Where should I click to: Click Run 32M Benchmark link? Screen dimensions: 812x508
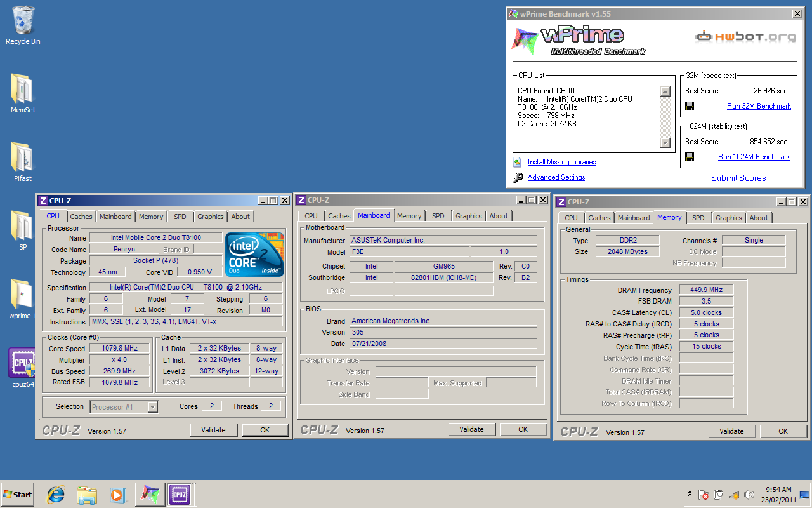click(759, 106)
